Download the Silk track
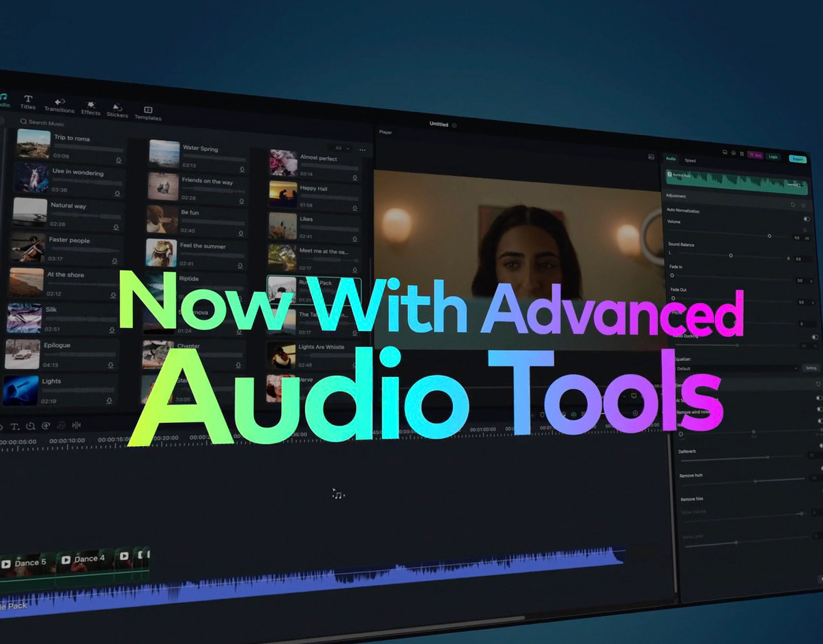823x644 pixels. (x=112, y=330)
